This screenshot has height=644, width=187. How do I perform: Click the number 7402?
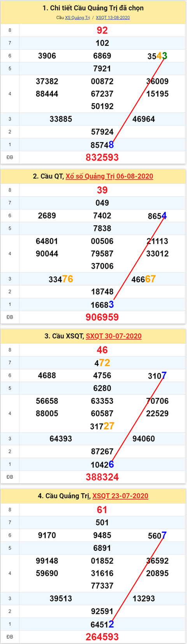(x=102, y=216)
